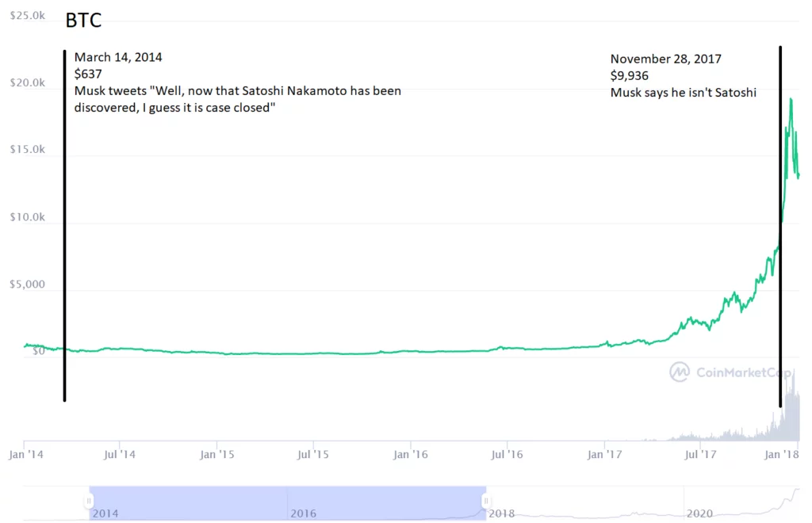The height and width of the screenshot is (523, 812).
Task: Grab the left handle of the range selector
Action: (89, 501)
